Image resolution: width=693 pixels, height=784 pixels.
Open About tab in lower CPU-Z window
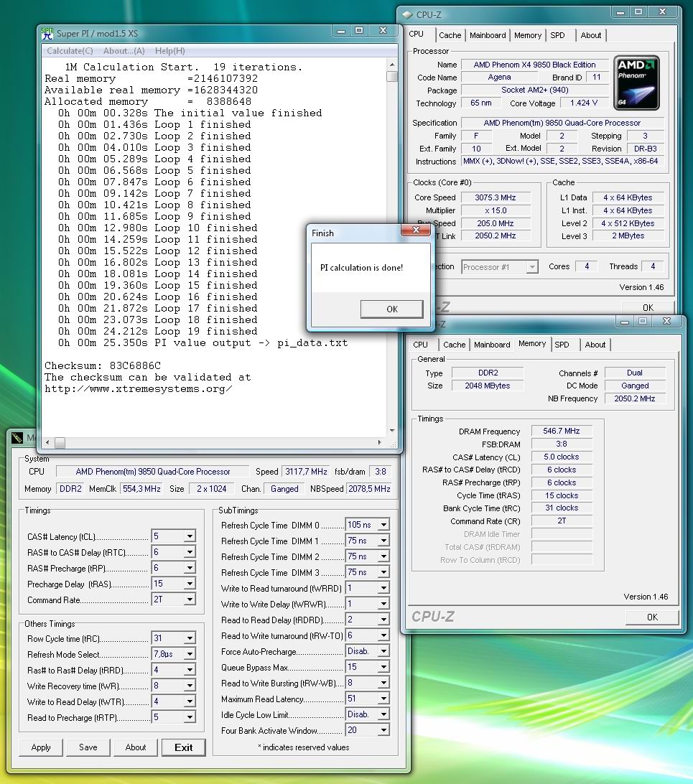[x=595, y=345]
